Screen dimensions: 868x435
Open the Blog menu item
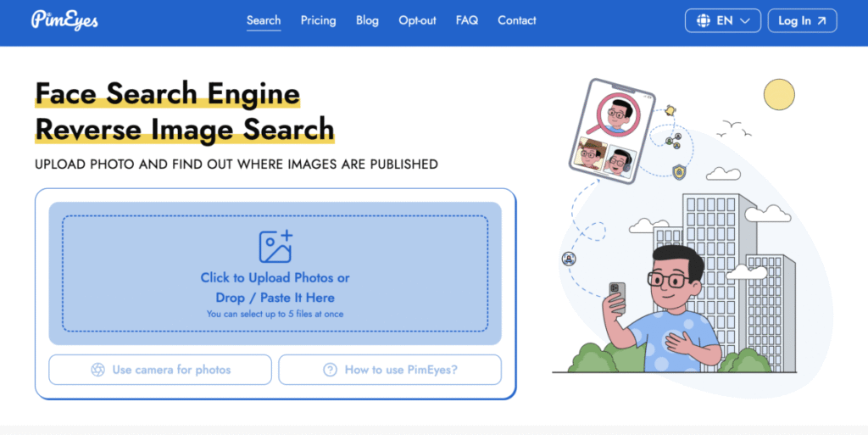[367, 20]
